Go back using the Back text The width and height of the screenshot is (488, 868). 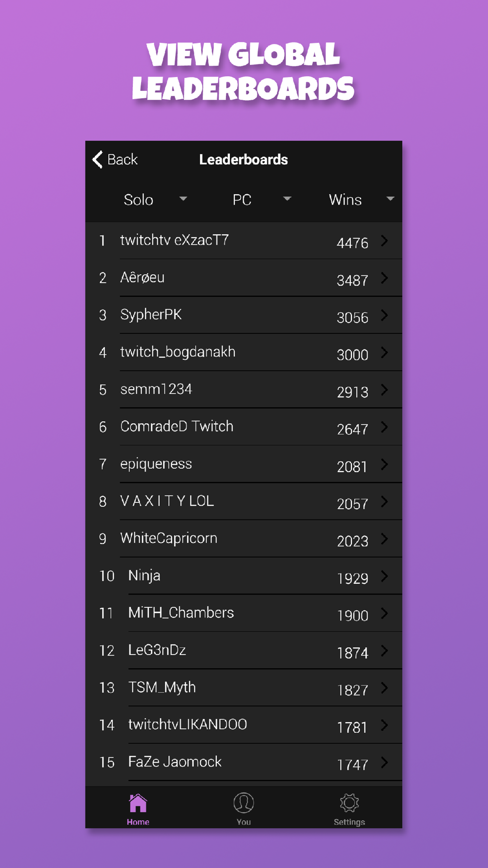(122, 160)
